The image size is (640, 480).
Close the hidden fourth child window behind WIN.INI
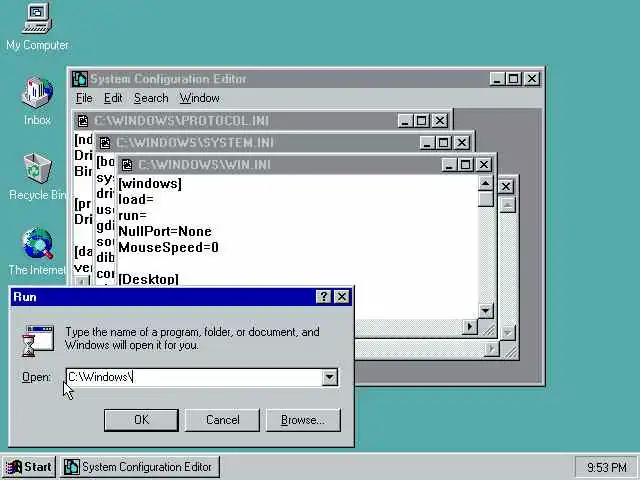point(505,187)
